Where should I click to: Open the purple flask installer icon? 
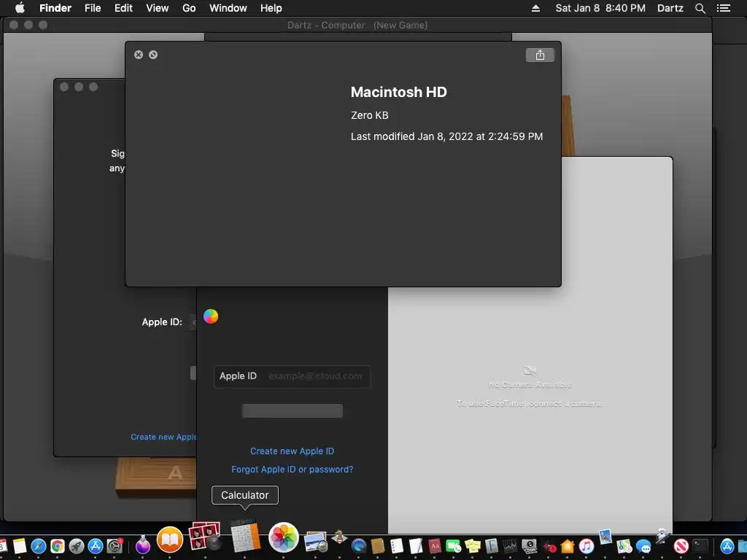pos(142,545)
